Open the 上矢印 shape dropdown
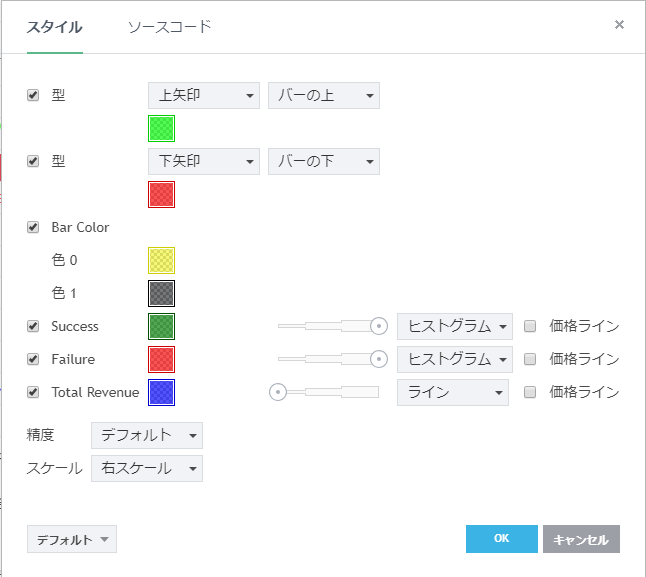 click(203, 96)
